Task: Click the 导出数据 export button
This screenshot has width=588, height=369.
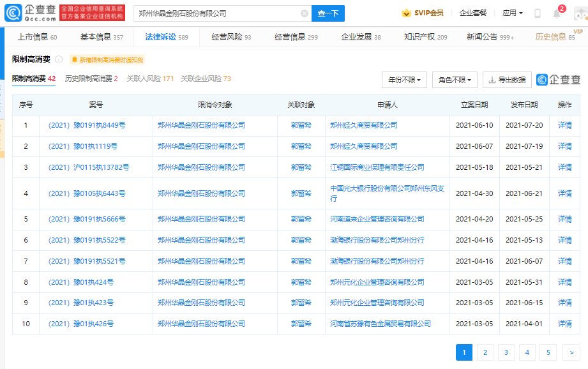Action: pyautogui.click(x=507, y=80)
